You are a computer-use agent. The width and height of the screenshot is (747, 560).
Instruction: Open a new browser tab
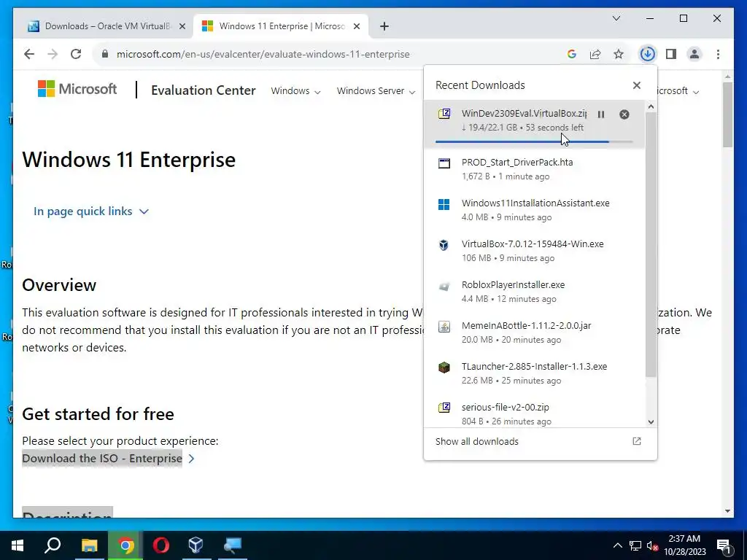pyautogui.click(x=384, y=26)
